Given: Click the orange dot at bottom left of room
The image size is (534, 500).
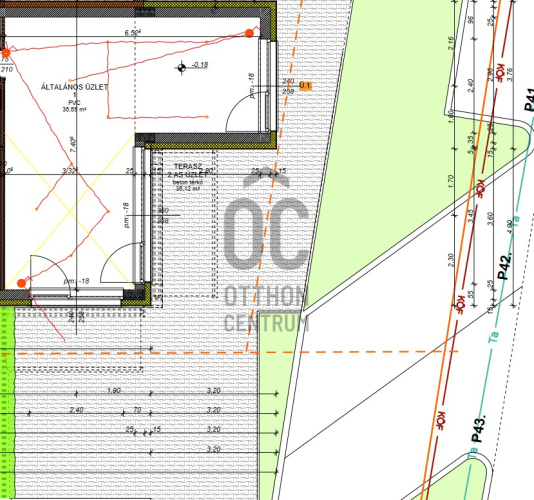Looking at the screenshot, I should [21, 283].
